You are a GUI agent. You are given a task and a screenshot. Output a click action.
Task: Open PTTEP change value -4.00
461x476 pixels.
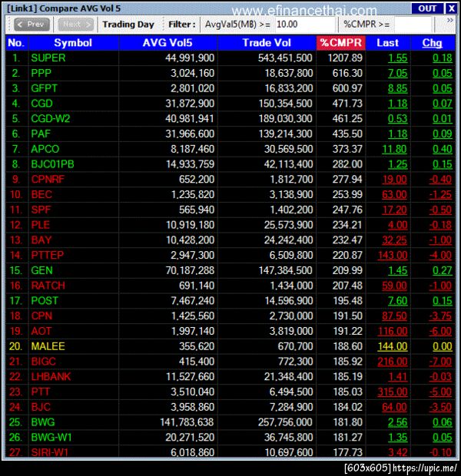click(x=440, y=256)
